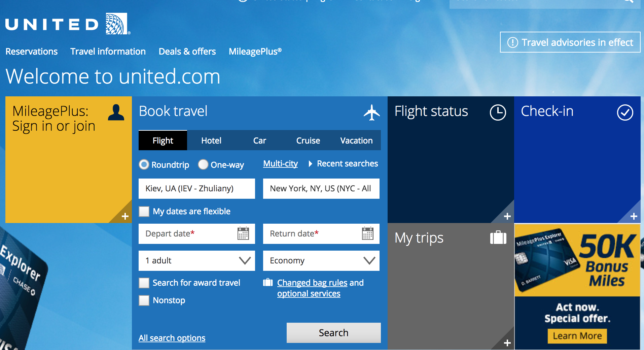Expand Recent searches

coord(344,164)
